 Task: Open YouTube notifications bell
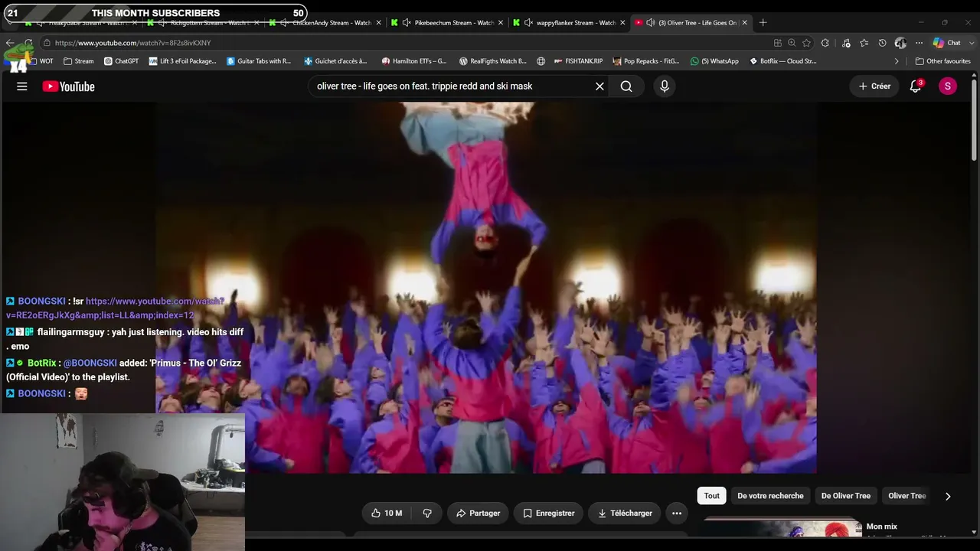coord(916,86)
